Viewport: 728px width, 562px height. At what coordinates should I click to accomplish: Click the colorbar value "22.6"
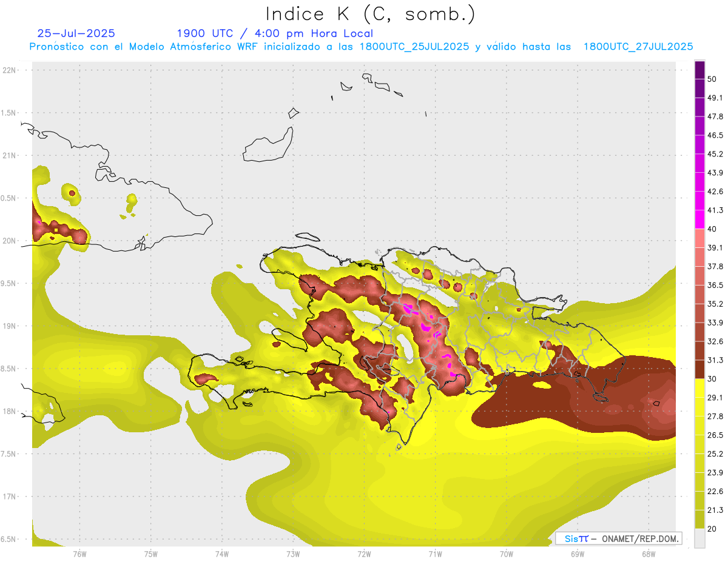click(x=715, y=492)
